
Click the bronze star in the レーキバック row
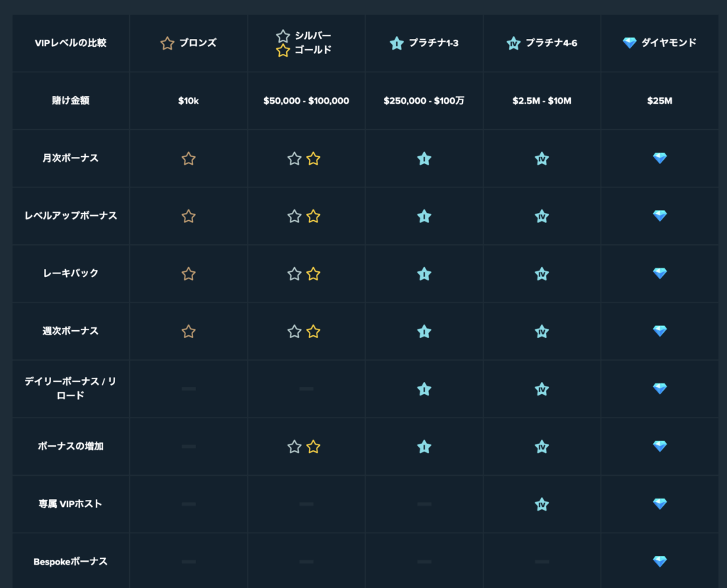188,273
